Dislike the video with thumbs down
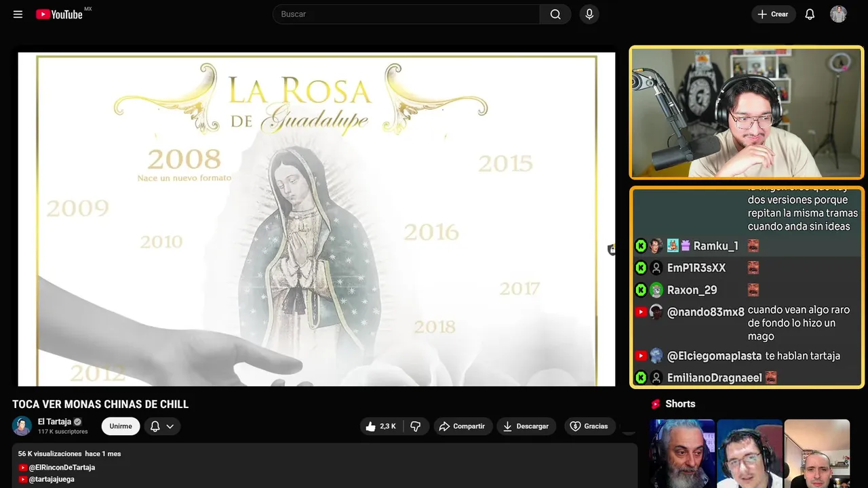The height and width of the screenshot is (488, 868). 416,426
